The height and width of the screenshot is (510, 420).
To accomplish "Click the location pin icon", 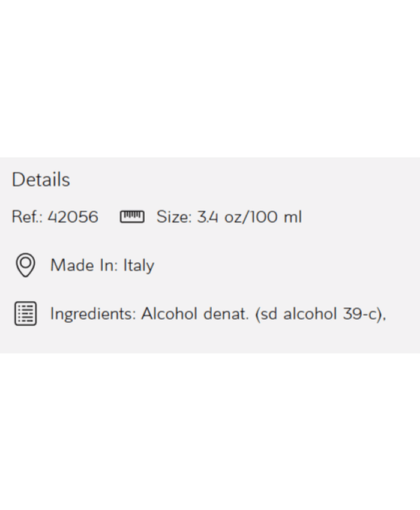I will pos(25,265).
